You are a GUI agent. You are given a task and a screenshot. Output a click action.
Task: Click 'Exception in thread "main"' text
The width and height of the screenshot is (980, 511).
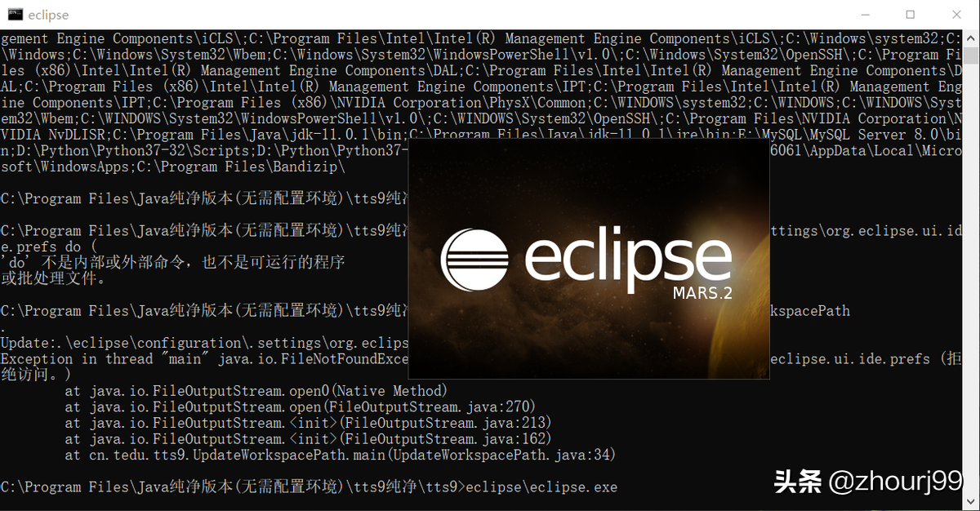(x=105, y=359)
